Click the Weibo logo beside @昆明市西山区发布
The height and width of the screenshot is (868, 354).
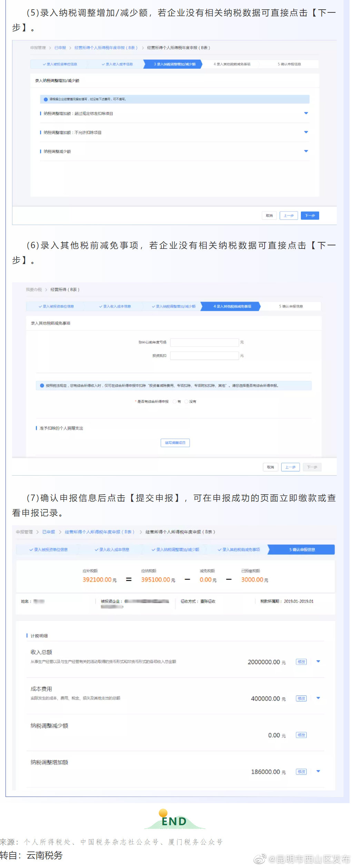click(260, 858)
